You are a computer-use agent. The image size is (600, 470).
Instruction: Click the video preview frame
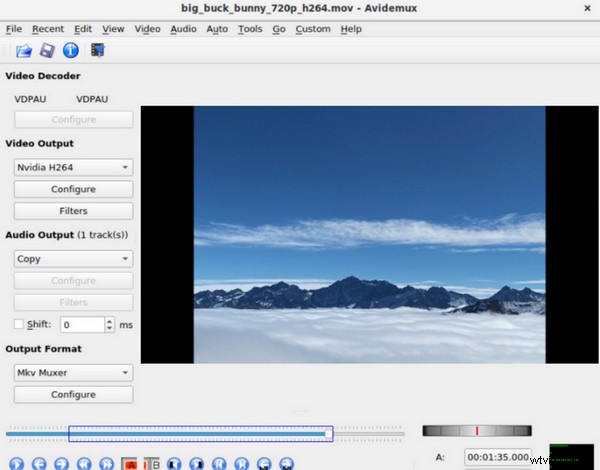pos(369,235)
